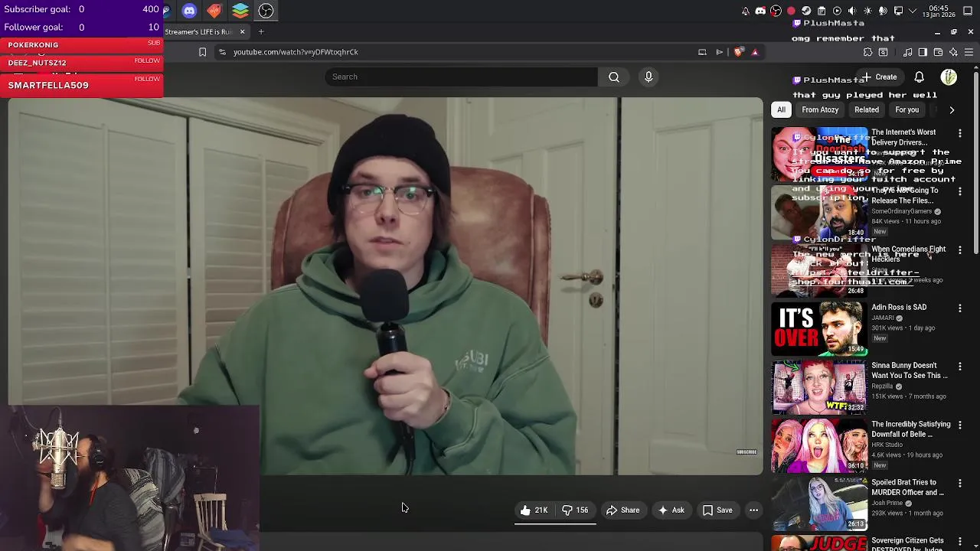980x551 pixels.
Task: Toggle the browser sidebar panel icon
Action: [923, 52]
